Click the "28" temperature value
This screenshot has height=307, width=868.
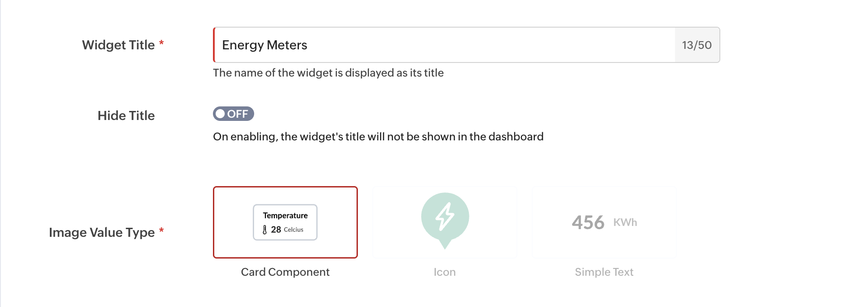point(276,230)
